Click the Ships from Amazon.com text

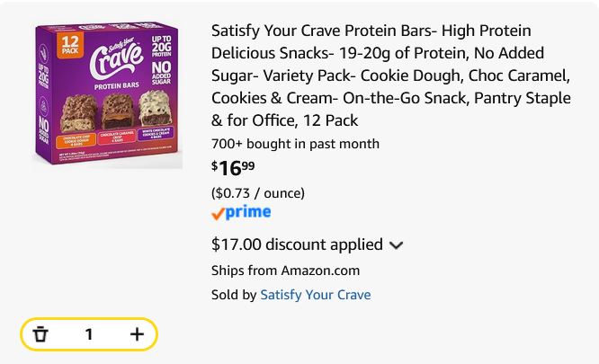(285, 271)
